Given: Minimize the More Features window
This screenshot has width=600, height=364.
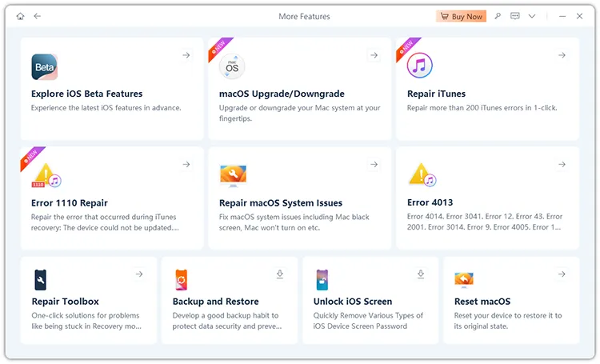Looking at the screenshot, I should 562,16.
